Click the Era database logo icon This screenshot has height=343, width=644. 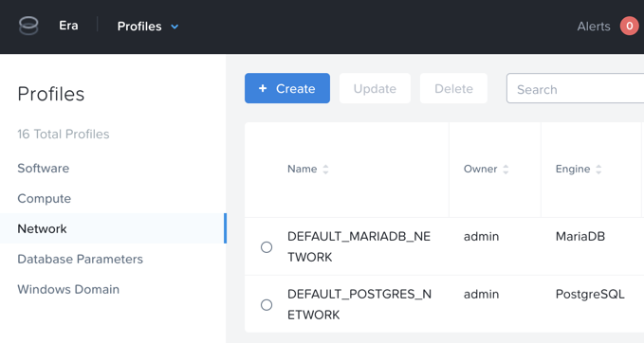tap(28, 26)
